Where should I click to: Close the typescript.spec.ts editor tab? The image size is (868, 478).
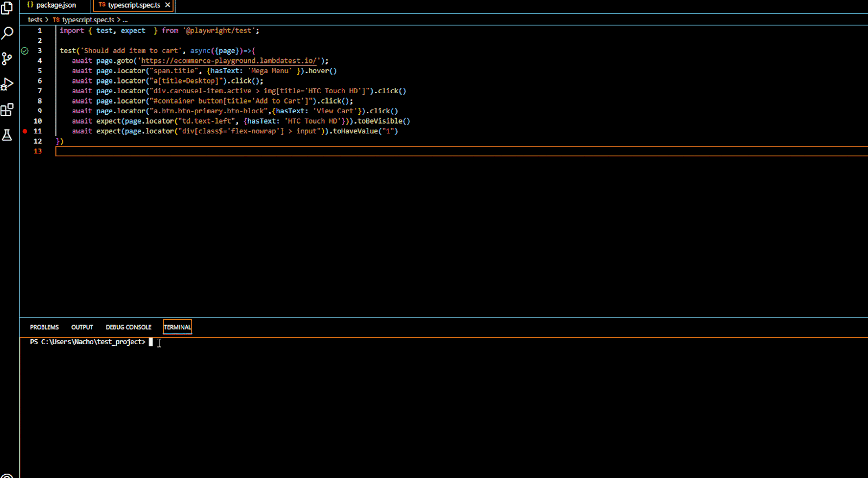point(168,5)
